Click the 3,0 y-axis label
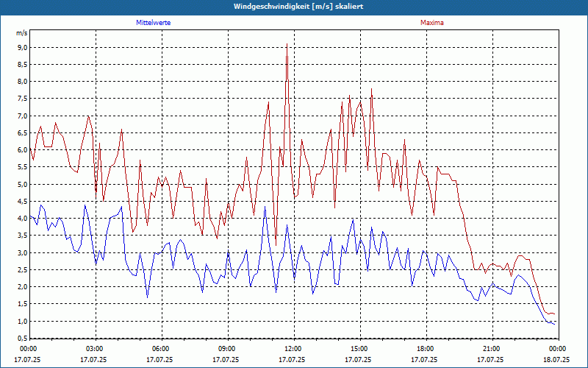The image size is (588, 368). 23,252
